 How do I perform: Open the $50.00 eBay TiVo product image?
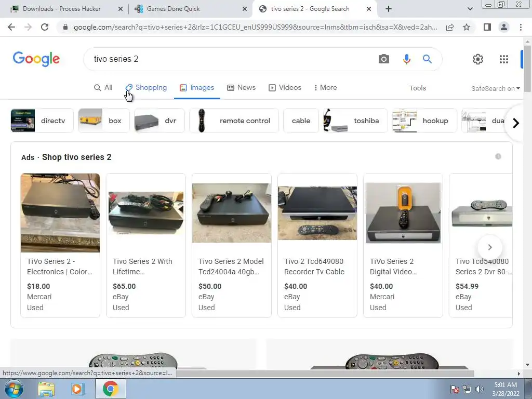pyautogui.click(x=232, y=212)
